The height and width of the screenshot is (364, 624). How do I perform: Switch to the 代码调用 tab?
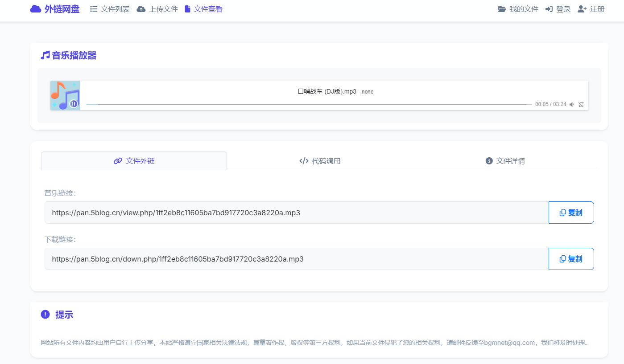(320, 161)
